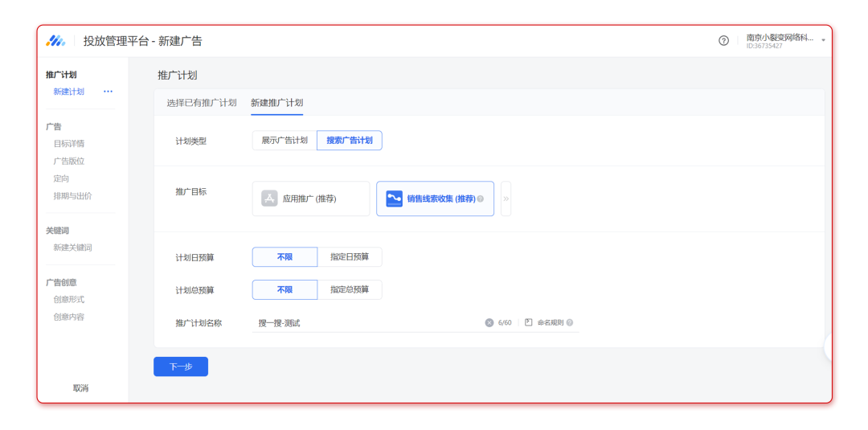
Task: Open 新建关键词 in the sidebar
Action: (x=72, y=248)
